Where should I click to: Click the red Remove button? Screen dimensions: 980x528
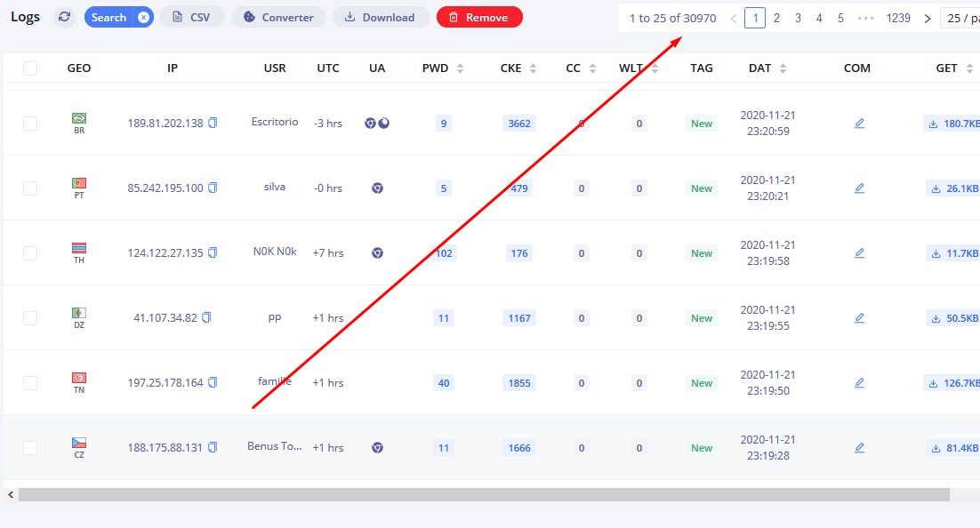(x=479, y=17)
